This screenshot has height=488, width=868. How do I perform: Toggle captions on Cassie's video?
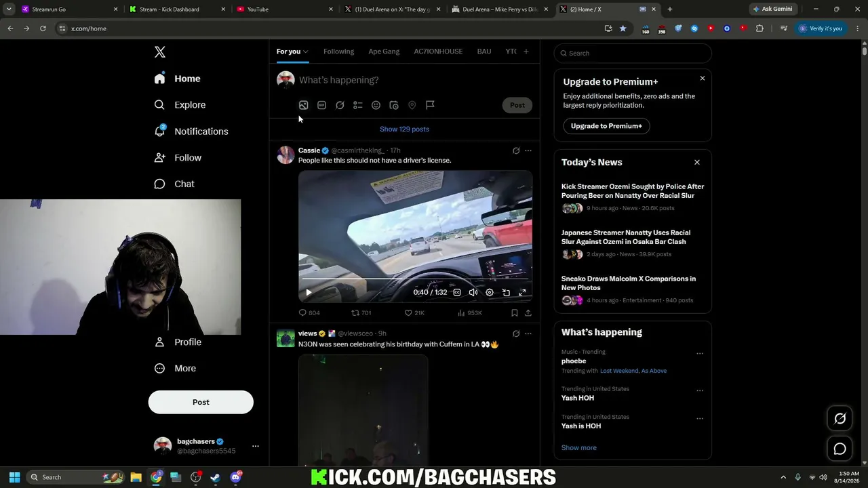click(x=457, y=293)
